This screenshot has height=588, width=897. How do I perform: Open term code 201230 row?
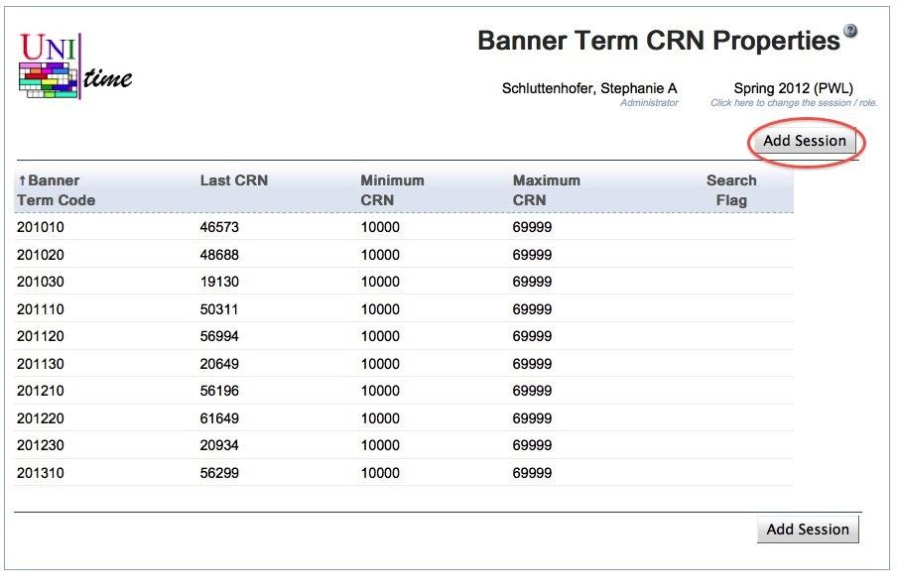click(403, 445)
